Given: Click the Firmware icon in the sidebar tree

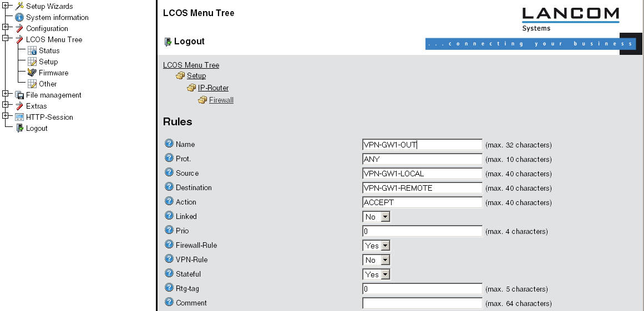Looking at the screenshot, I should [x=32, y=73].
